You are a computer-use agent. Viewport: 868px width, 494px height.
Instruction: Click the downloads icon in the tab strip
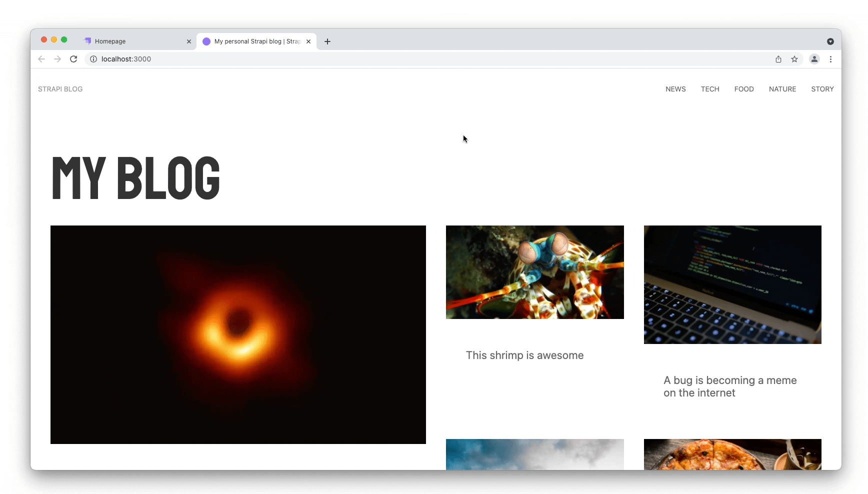pyautogui.click(x=830, y=41)
